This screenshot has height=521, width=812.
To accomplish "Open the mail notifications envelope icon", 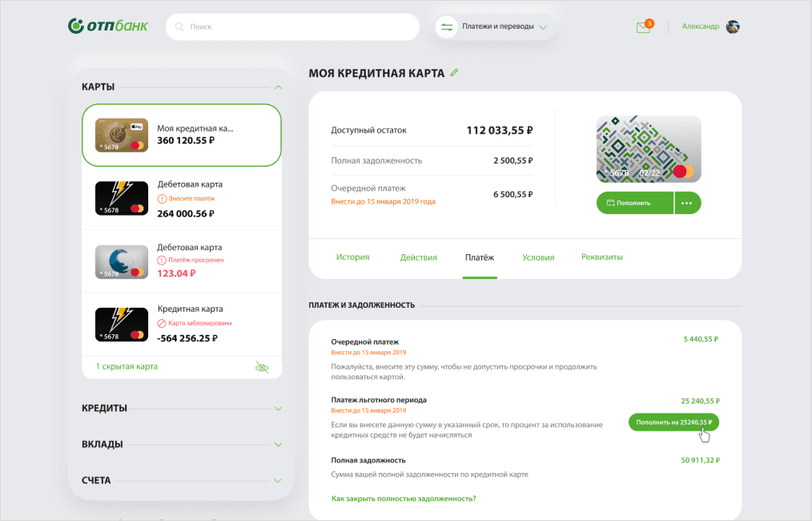I will (x=643, y=27).
